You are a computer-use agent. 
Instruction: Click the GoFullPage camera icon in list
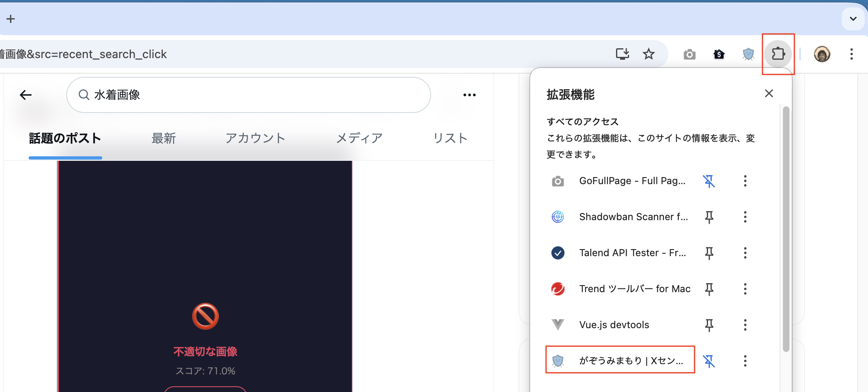558,181
